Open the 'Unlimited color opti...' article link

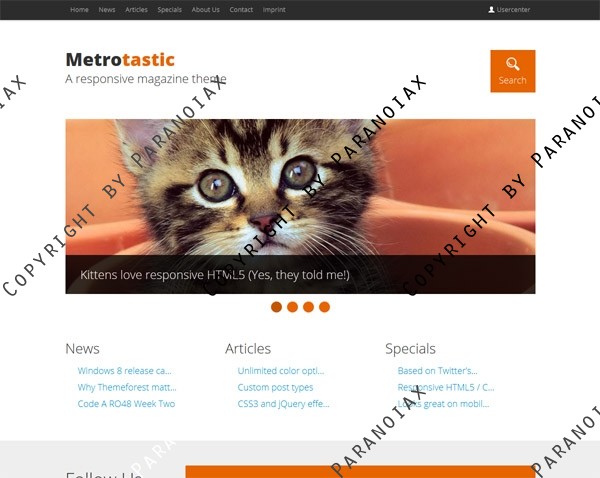[280, 371]
